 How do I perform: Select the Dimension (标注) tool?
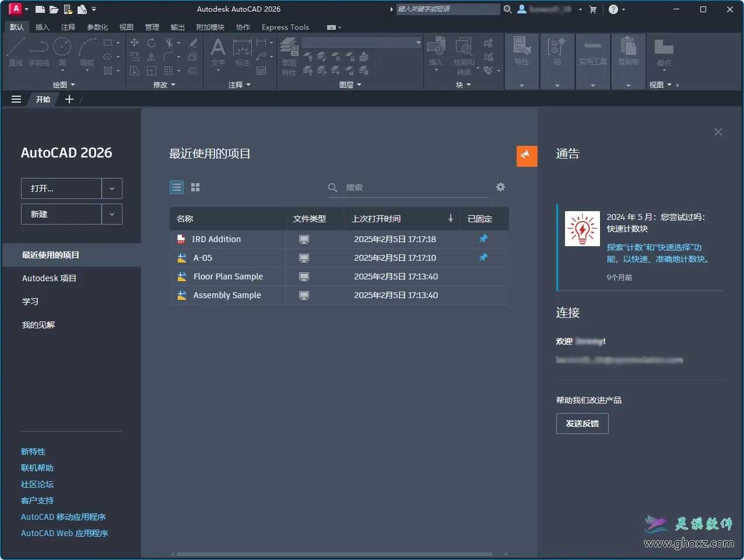[x=243, y=52]
